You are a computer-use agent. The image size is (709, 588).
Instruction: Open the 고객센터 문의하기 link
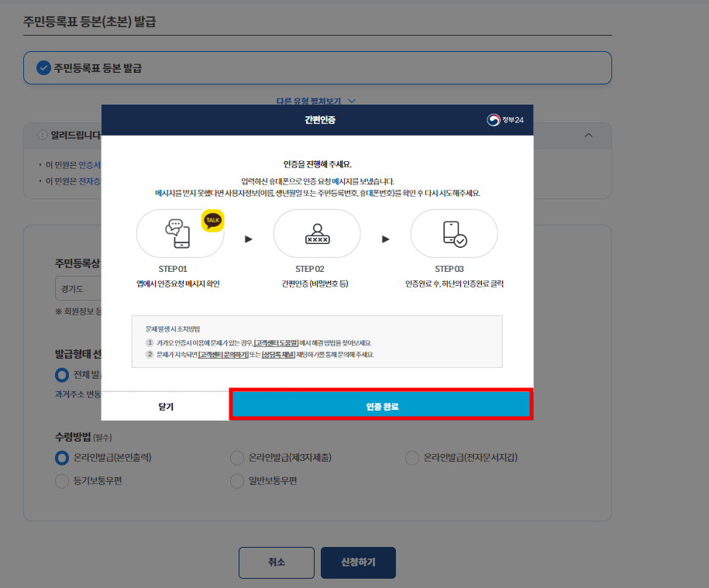223,355
